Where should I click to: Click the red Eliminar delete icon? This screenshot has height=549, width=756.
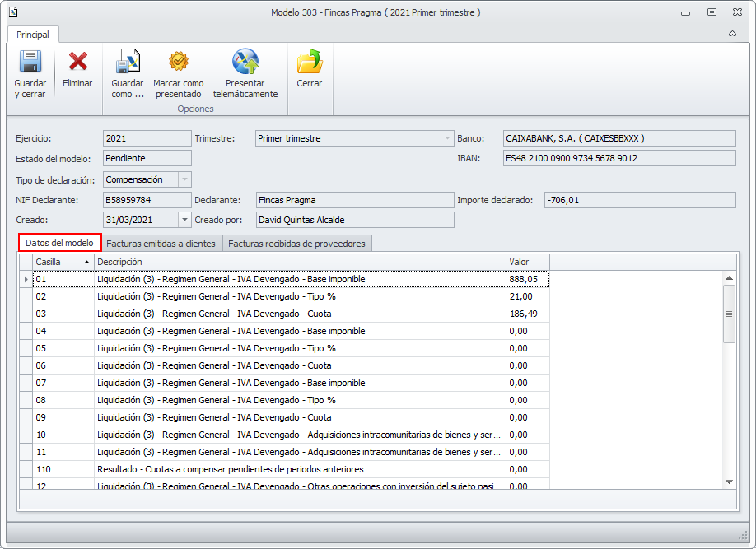click(77, 63)
